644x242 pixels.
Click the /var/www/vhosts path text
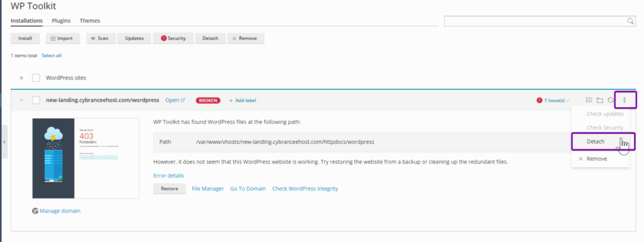coord(285,142)
